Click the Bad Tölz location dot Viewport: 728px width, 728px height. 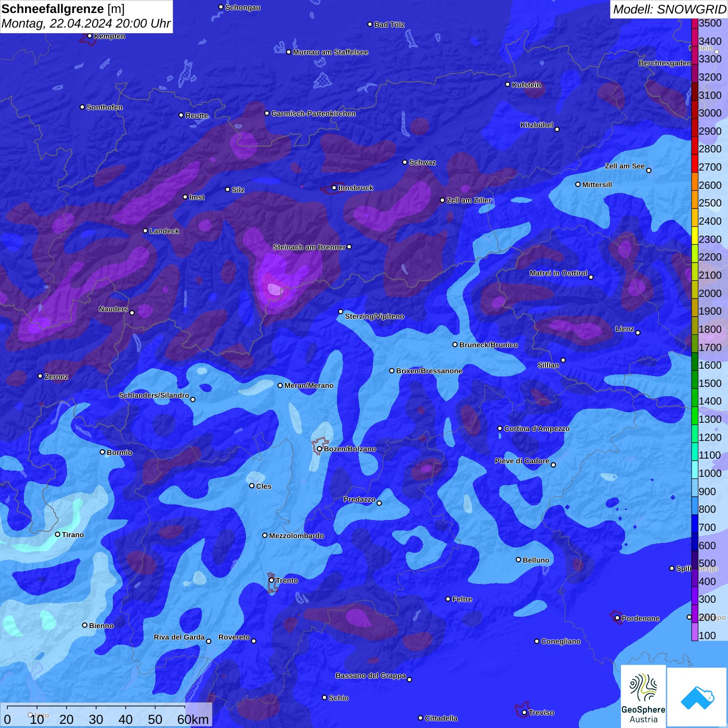(370, 24)
